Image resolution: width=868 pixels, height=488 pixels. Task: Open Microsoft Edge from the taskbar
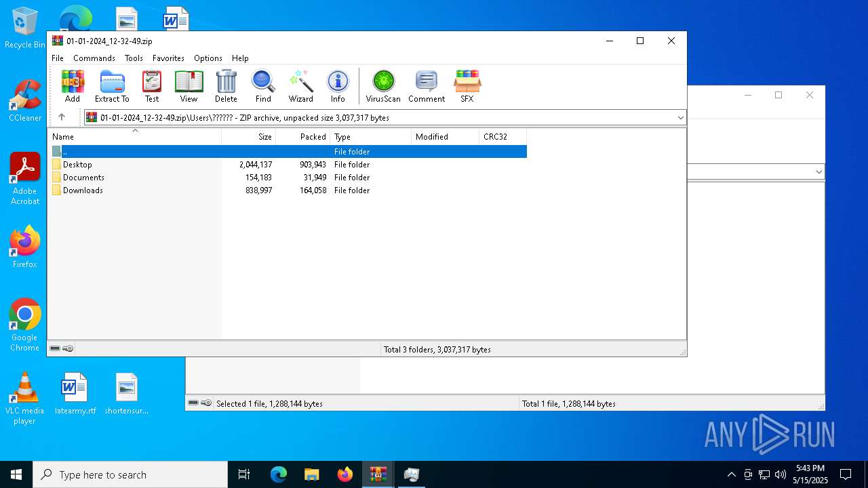coord(279,474)
